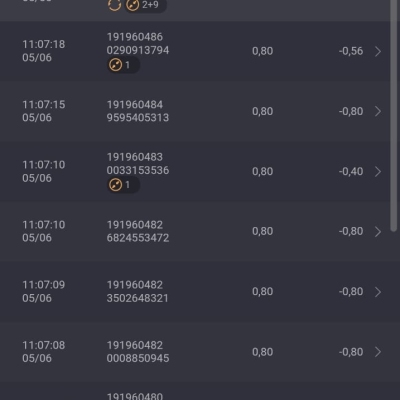
Task: Select the 11:07:18 bet entry
Action: [x=195, y=51]
